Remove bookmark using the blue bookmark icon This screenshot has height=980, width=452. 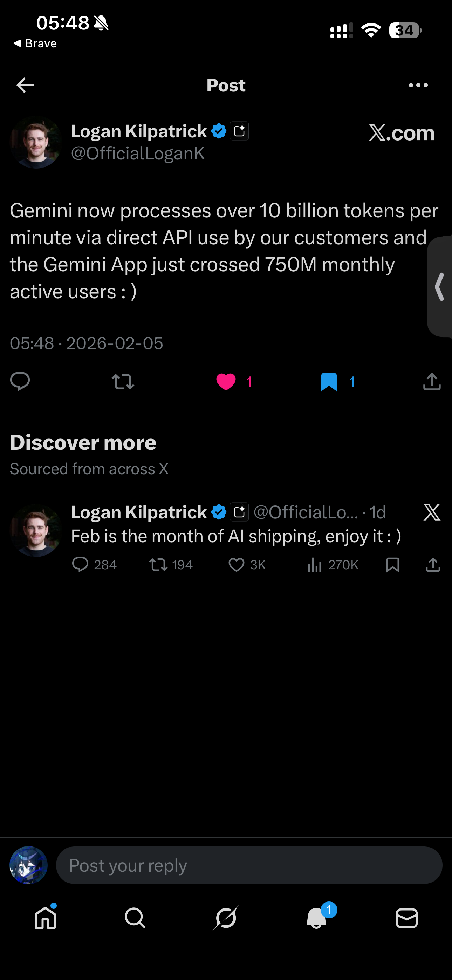tap(329, 382)
